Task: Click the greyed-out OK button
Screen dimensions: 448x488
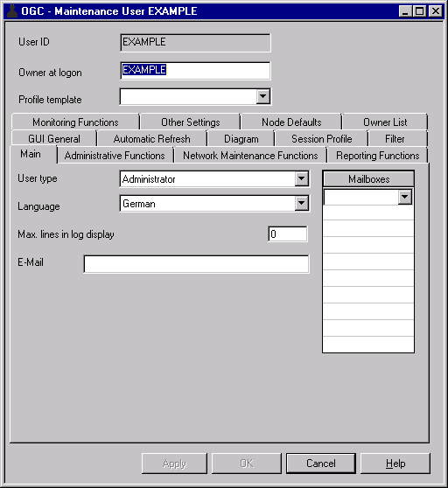Action: 247,464
